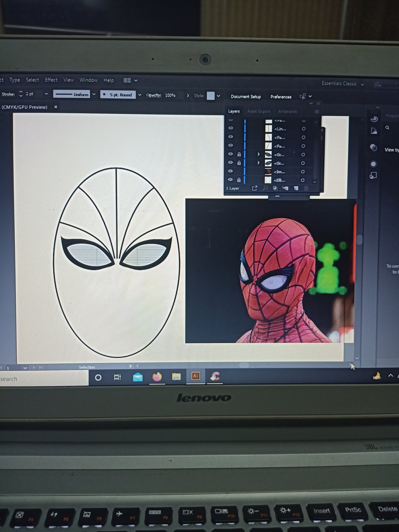Click the Layers panel scroll-down arrow
This screenshot has height=532, width=399.
click(315, 182)
